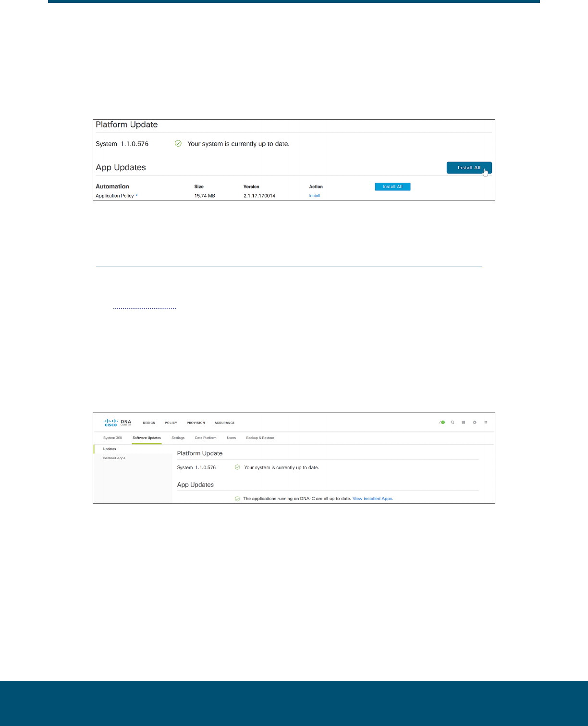588x726 pixels.
Task: Click the dark blue Install All button
Action: click(x=469, y=168)
